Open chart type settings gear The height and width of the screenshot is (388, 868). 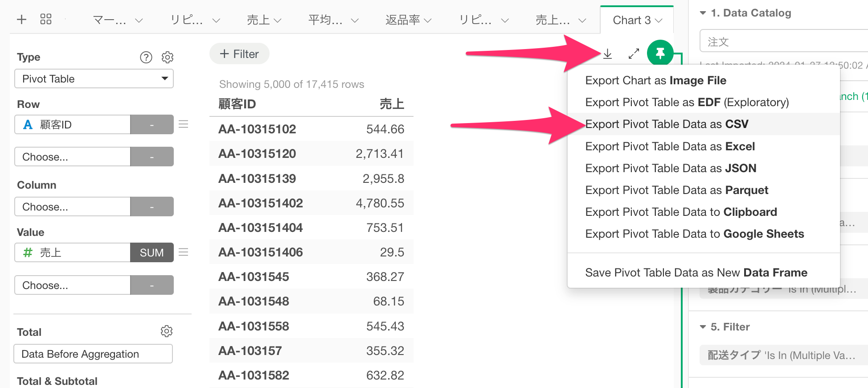coord(168,57)
